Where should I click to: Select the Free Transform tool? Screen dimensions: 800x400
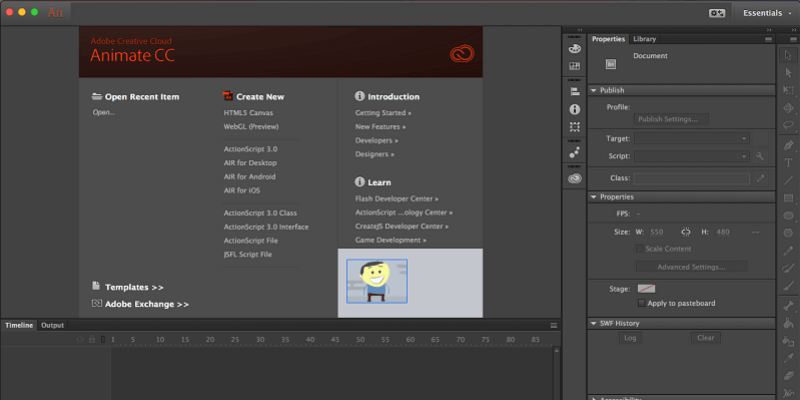[x=788, y=90]
